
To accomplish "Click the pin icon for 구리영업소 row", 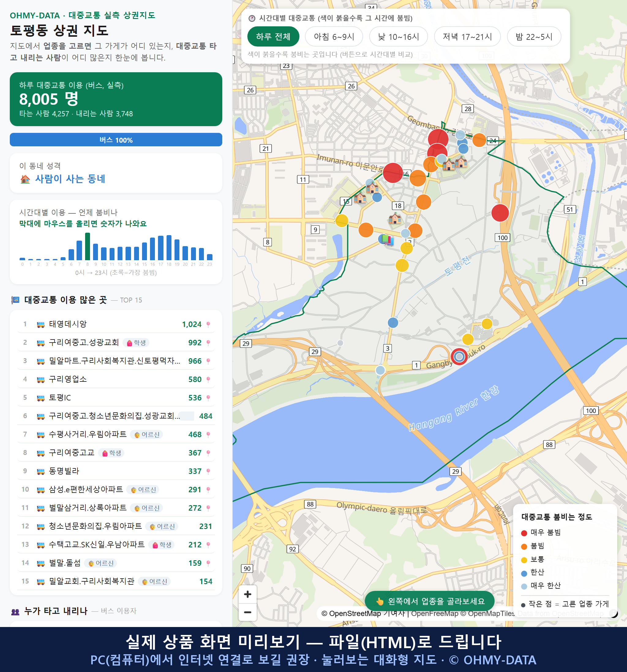I will (208, 380).
